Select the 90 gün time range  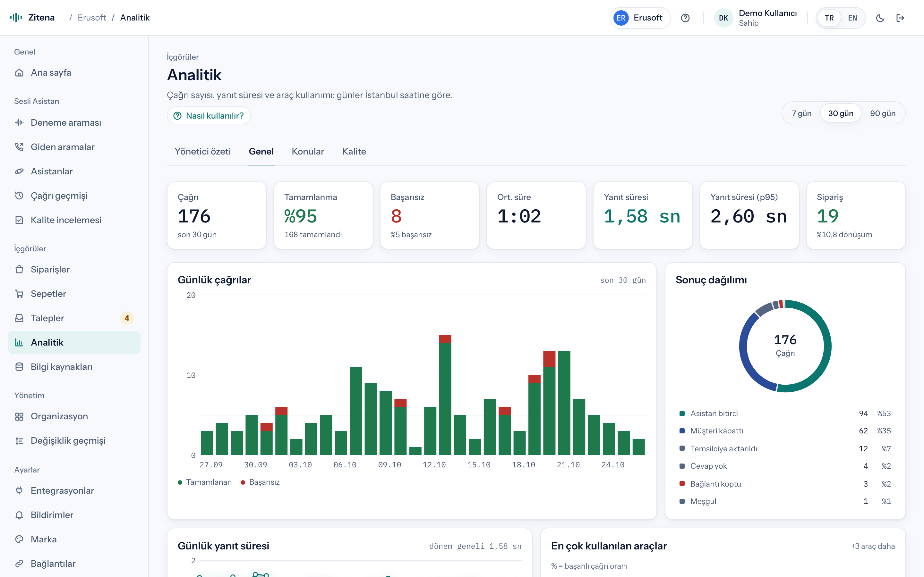(882, 113)
